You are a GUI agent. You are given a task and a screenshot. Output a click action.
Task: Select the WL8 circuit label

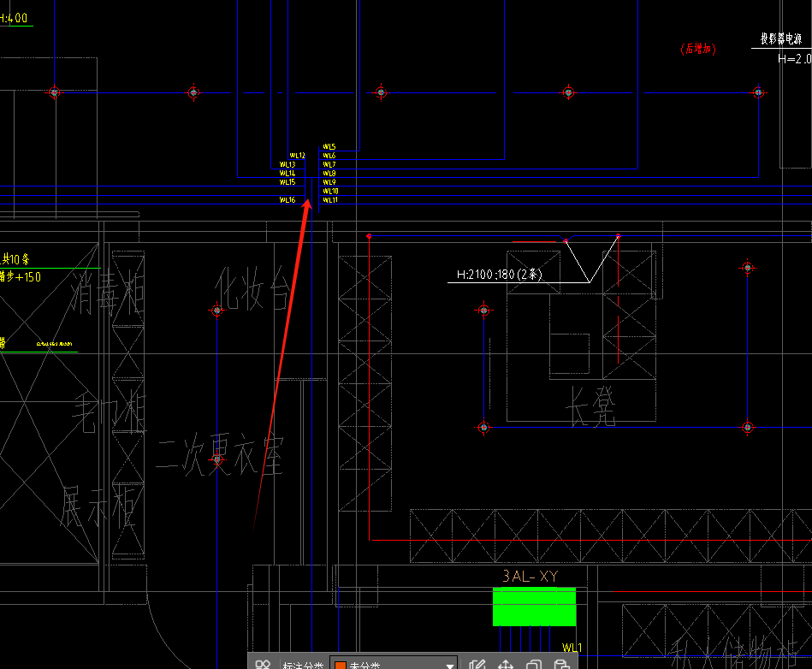329,174
